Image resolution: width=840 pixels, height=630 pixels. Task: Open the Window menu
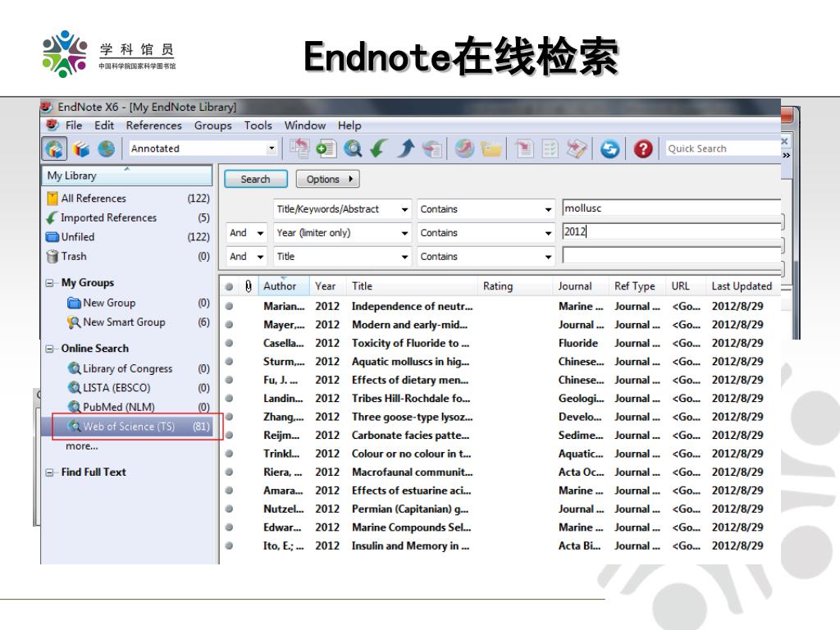[305, 126]
